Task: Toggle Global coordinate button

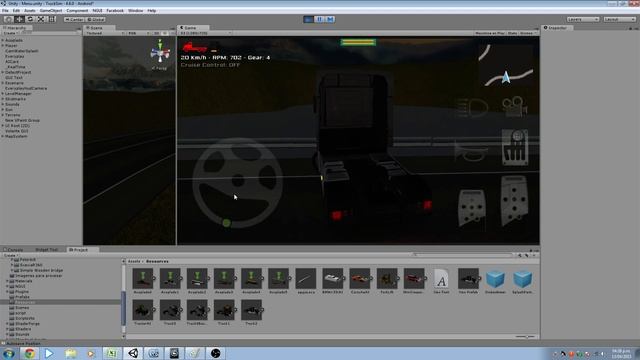Action: point(96,19)
